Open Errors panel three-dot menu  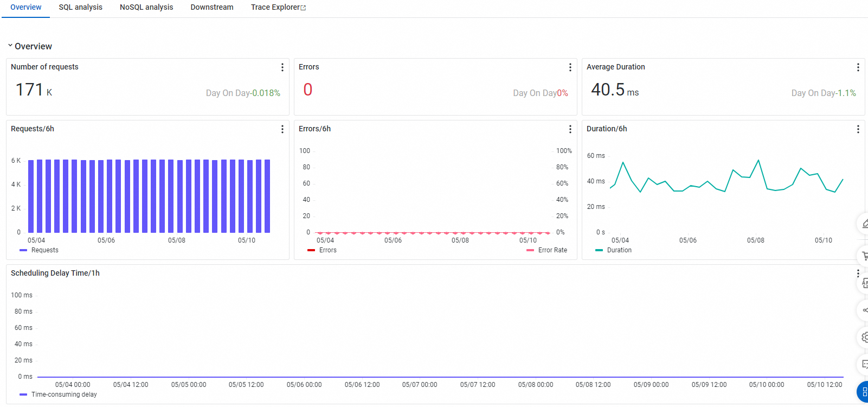click(x=570, y=67)
